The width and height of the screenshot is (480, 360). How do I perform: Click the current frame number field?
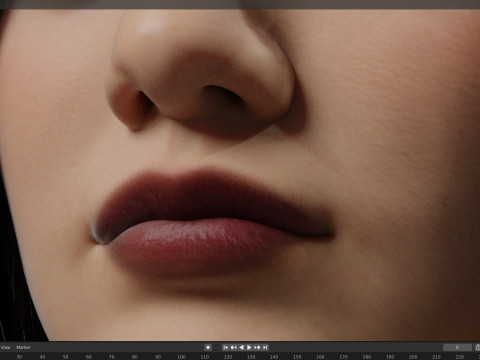click(457, 347)
